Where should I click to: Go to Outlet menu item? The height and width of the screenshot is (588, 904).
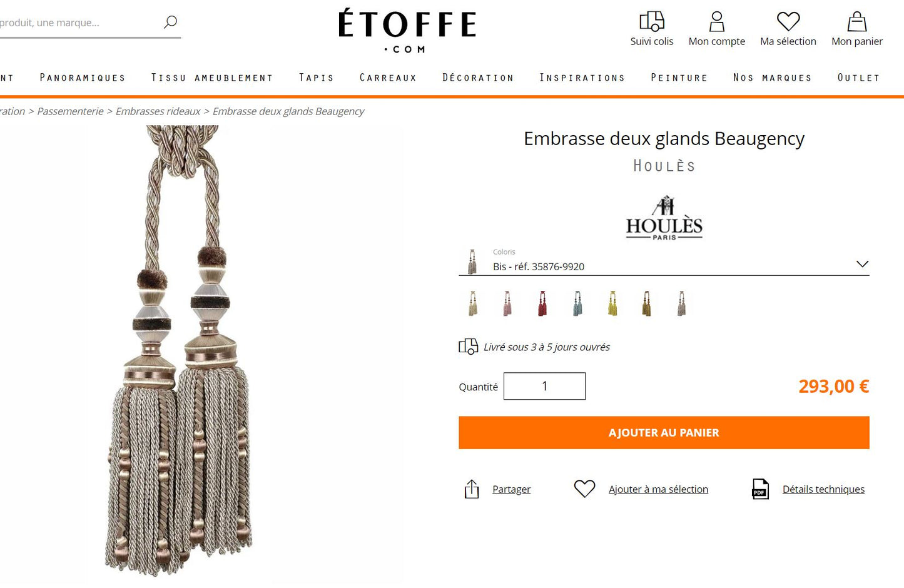click(x=858, y=78)
